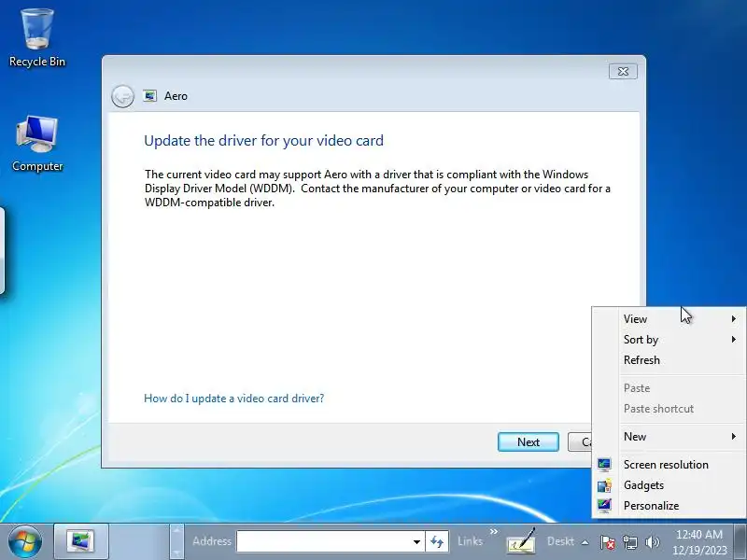
Task: Expand the New submenu arrow
Action: click(734, 436)
